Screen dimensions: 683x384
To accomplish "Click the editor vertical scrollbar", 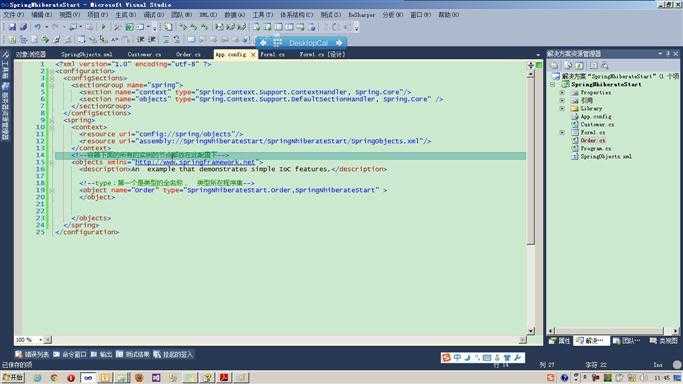I will pos(530,161).
